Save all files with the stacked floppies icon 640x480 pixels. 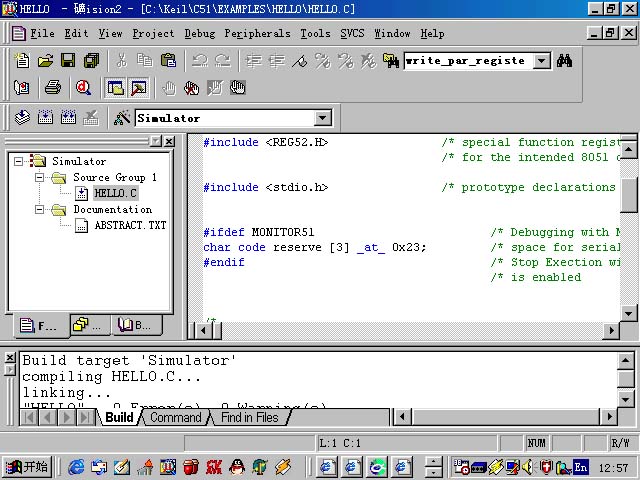(x=91, y=61)
